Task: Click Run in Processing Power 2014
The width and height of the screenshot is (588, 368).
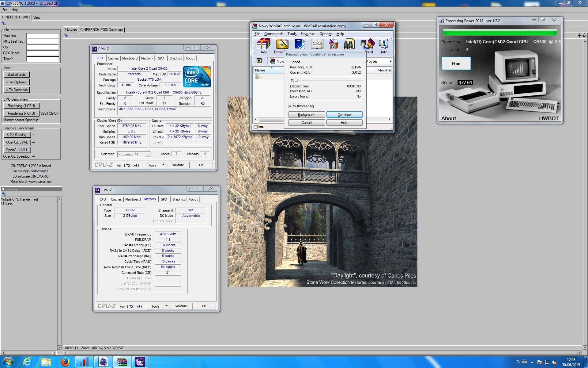Action: click(456, 63)
